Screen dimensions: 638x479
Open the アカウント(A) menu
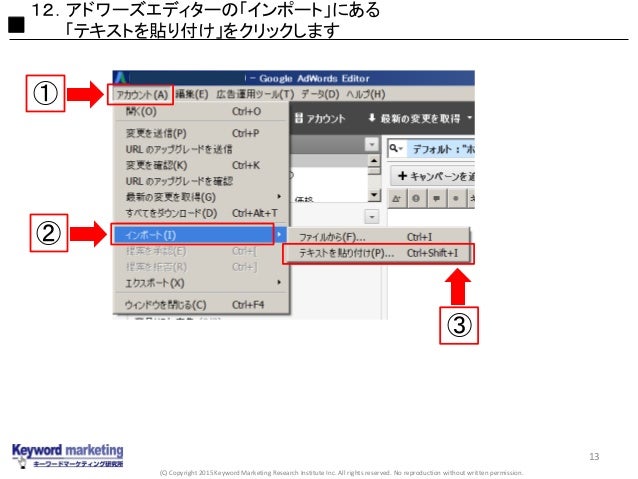(142, 95)
